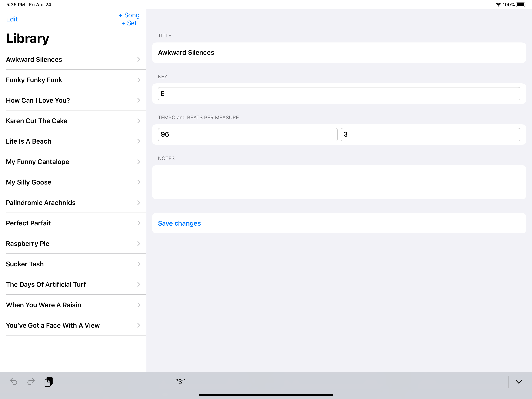The image size is (532, 399).
Task: Add a new song with + Song
Action: click(x=129, y=15)
